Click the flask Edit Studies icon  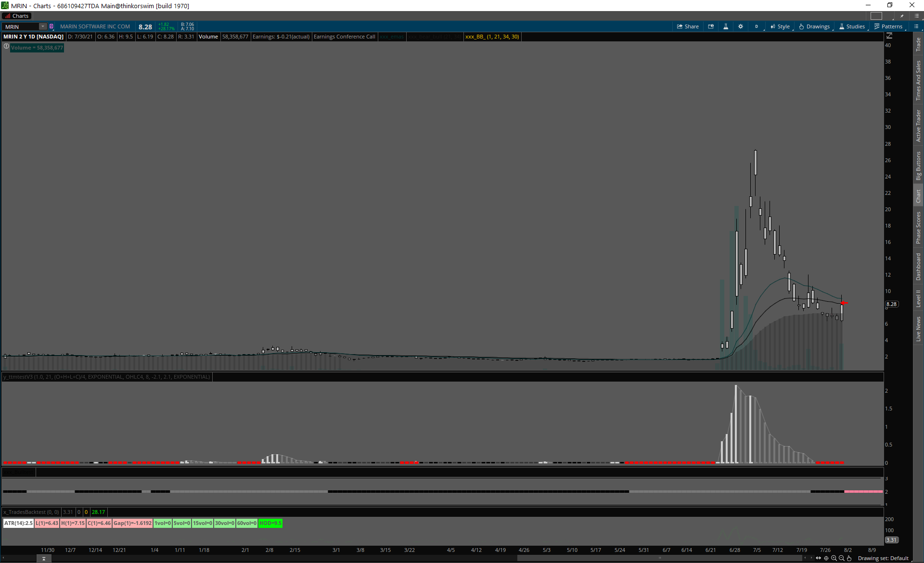[726, 26]
